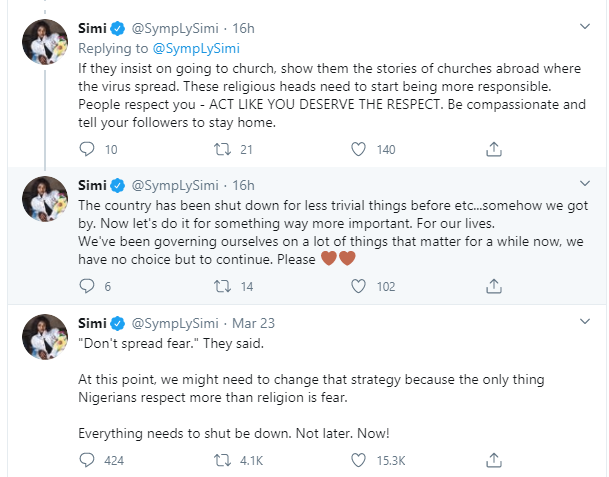Expand the second tweet's options chevron
The width and height of the screenshot is (609, 477).
coord(586,185)
